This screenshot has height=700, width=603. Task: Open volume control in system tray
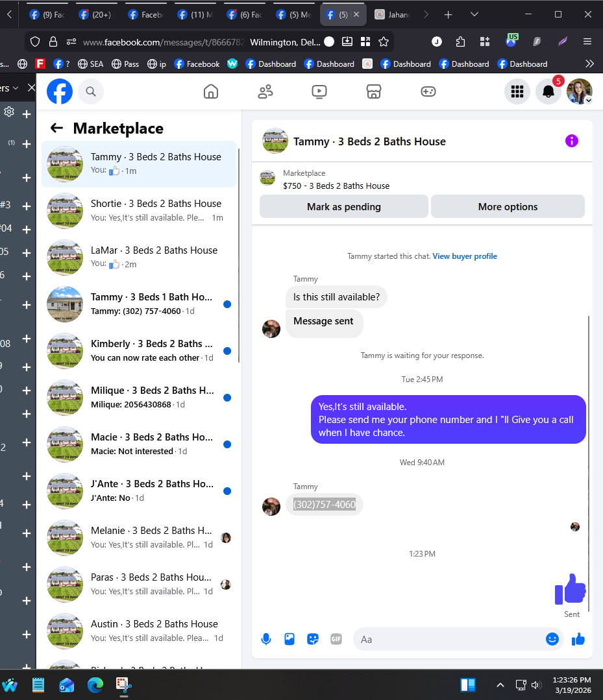click(536, 685)
